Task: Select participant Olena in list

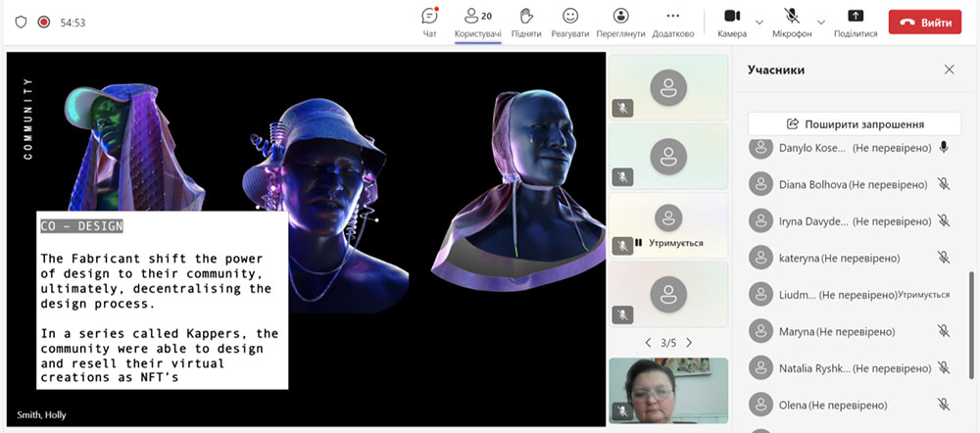Action: point(850,405)
